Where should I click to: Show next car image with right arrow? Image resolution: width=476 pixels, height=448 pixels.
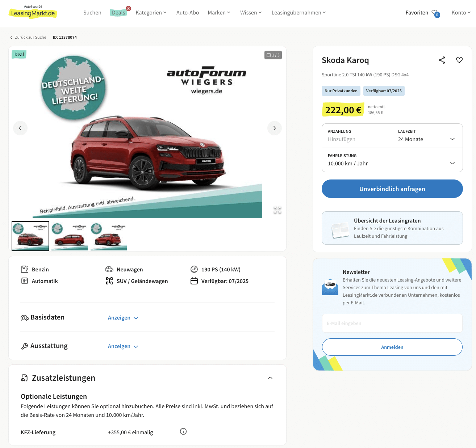275,128
